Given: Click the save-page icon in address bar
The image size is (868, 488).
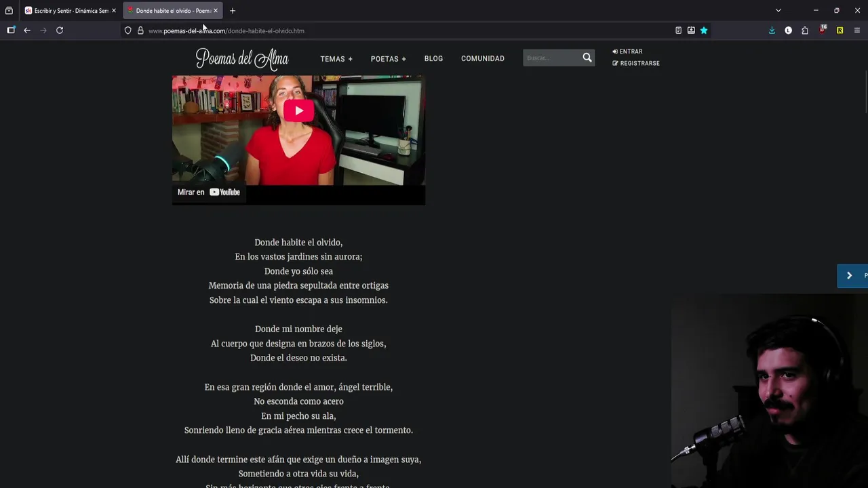Looking at the screenshot, I should [691, 30].
